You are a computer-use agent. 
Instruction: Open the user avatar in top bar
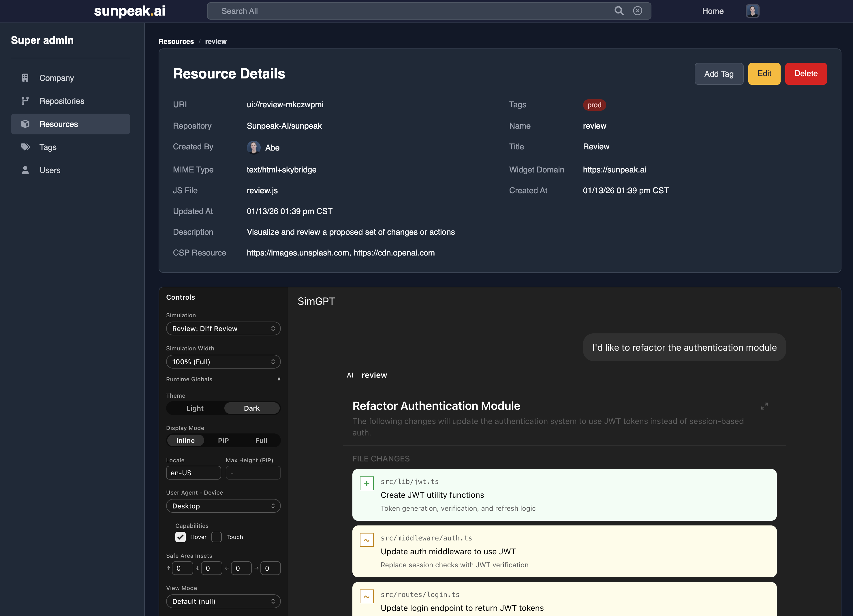752,11
